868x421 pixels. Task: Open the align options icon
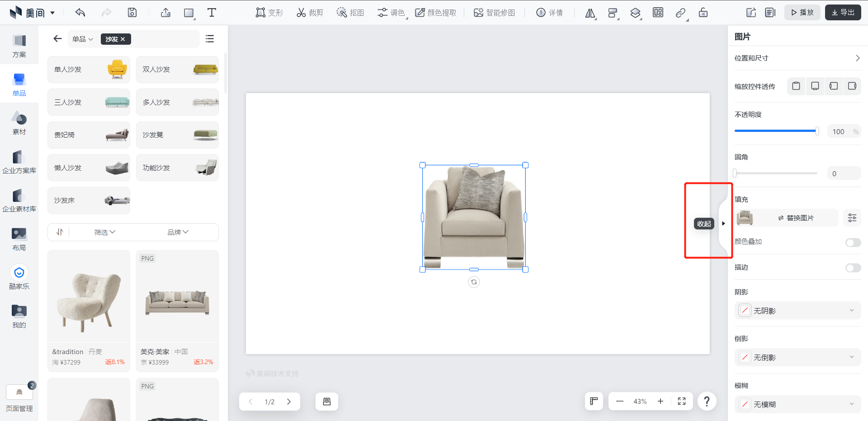[x=613, y=13]
